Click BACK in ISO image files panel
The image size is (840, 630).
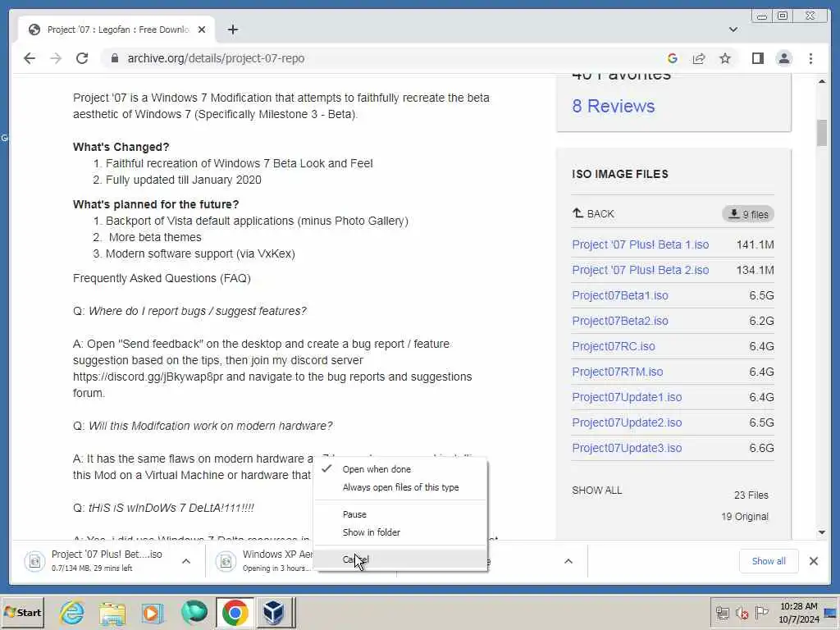(x=593, y=214)
